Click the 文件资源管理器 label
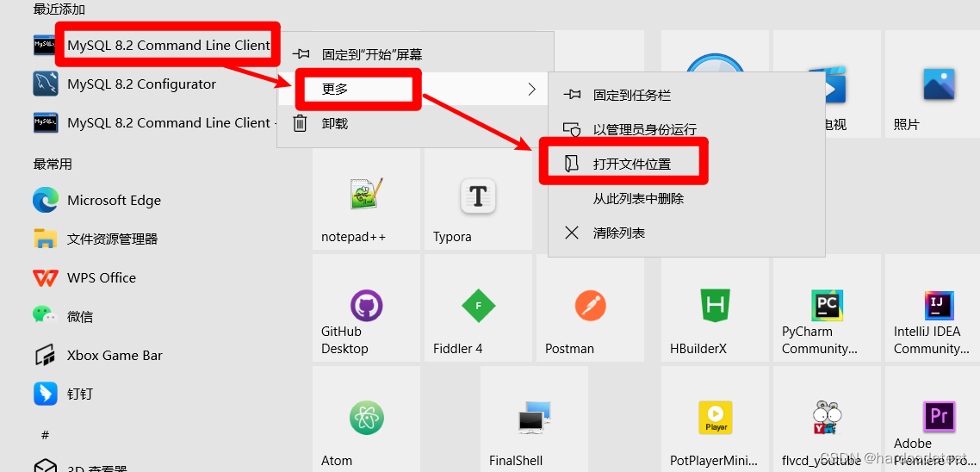Screen dimensions: 980x472 (x=113, y=239)
